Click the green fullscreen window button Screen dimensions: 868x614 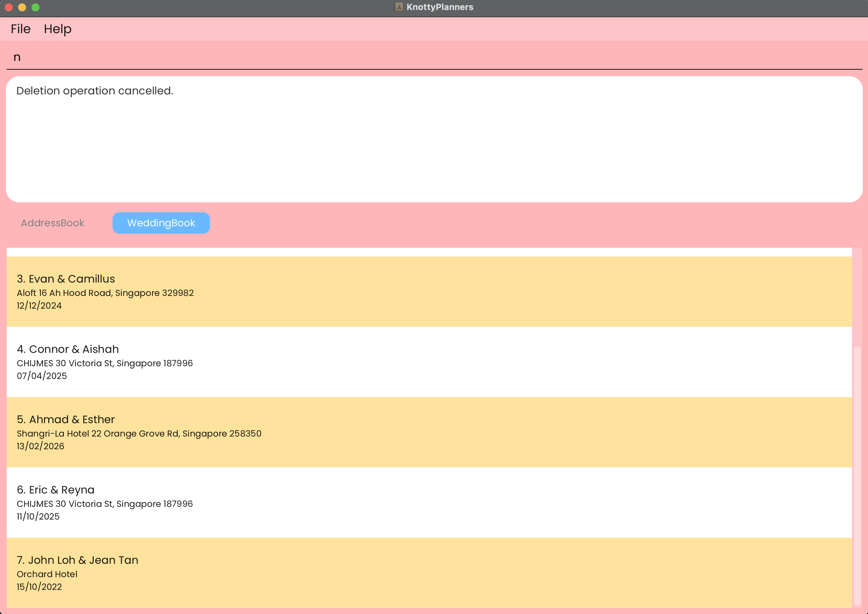pos(35,7)
